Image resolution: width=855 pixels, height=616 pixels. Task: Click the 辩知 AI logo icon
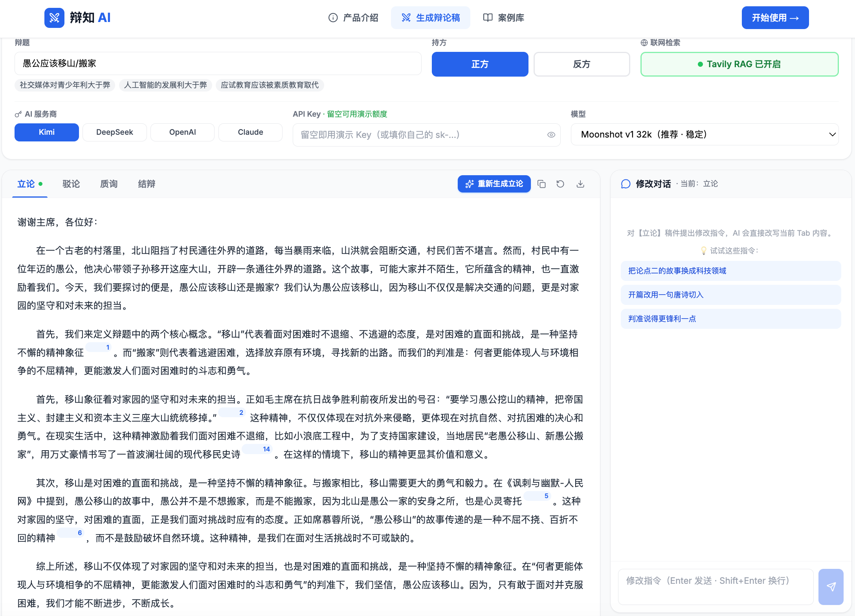click(x=54, y=17)
